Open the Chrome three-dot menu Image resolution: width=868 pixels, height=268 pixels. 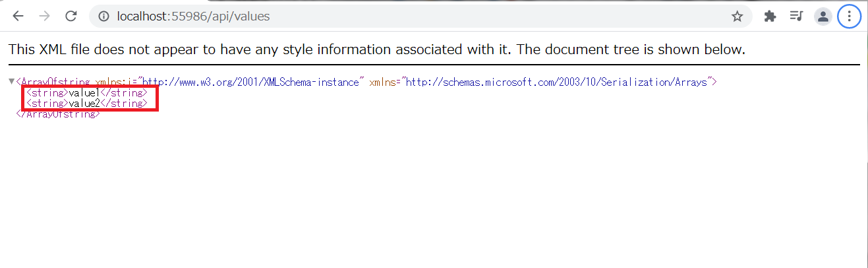(x=849, y=17)
